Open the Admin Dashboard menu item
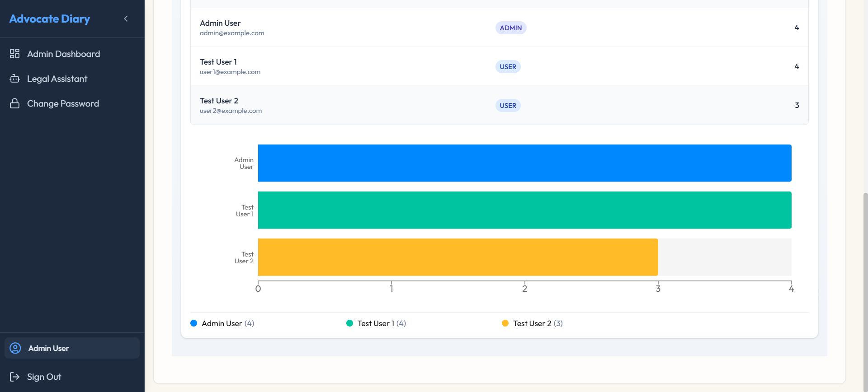 point(63,54)
